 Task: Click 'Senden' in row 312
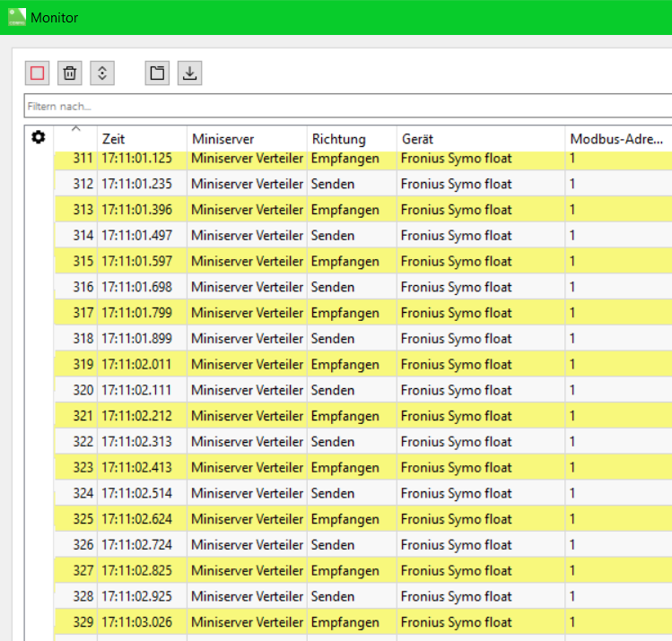coord(333,184)
